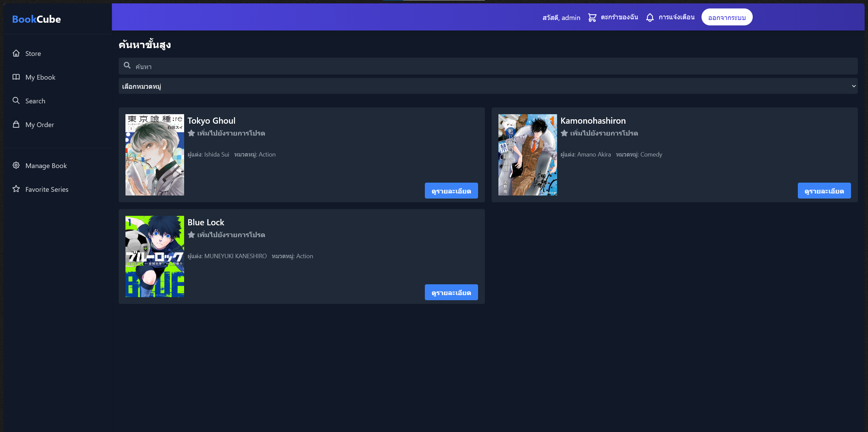The width and height of the screenshot is (868, 432).
Task: Go to Favorite Series menu item
Action: [47, 189]
